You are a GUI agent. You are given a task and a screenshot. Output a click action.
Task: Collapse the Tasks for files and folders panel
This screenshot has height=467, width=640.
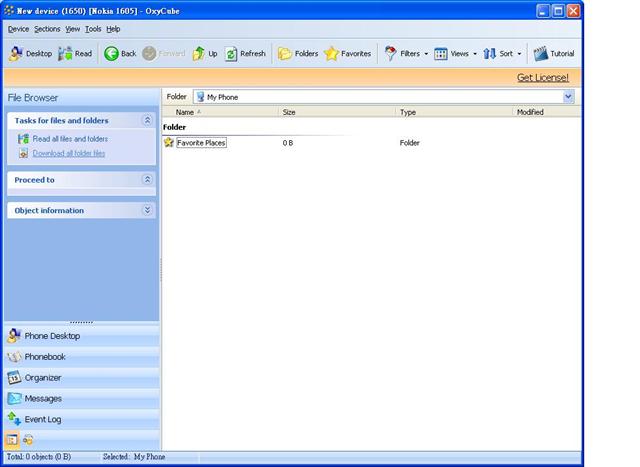147,120
